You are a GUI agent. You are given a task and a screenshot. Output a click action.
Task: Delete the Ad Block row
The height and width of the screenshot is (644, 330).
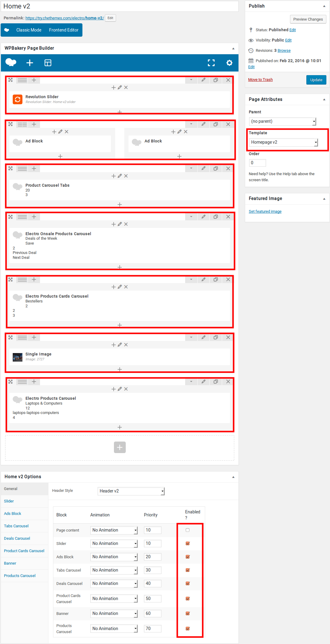pyautogui.click(x=228, y=124)
